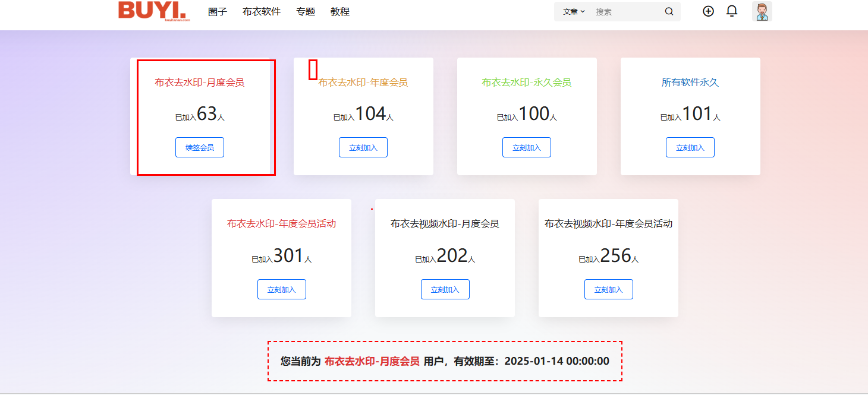This screenshot has width=868, height=395.
Task: Select the 专题 menu item
Action: (306, 11)
